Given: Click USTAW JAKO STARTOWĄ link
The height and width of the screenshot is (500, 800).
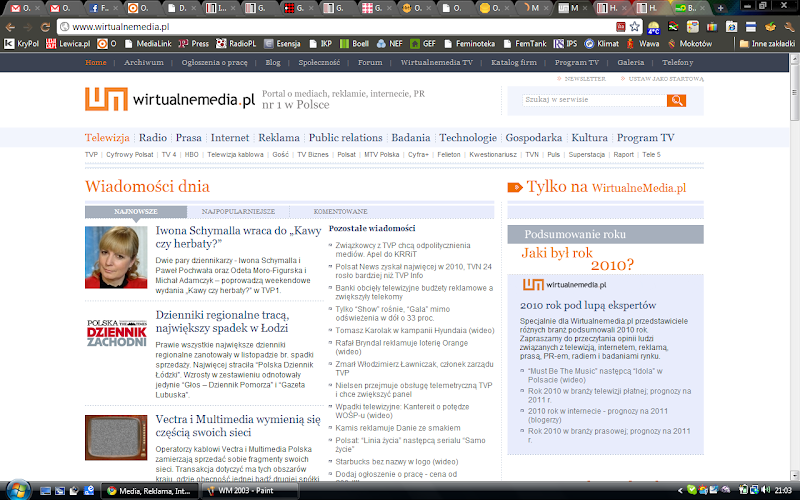Looking at the screenshot, I should (x=666, y=79).
